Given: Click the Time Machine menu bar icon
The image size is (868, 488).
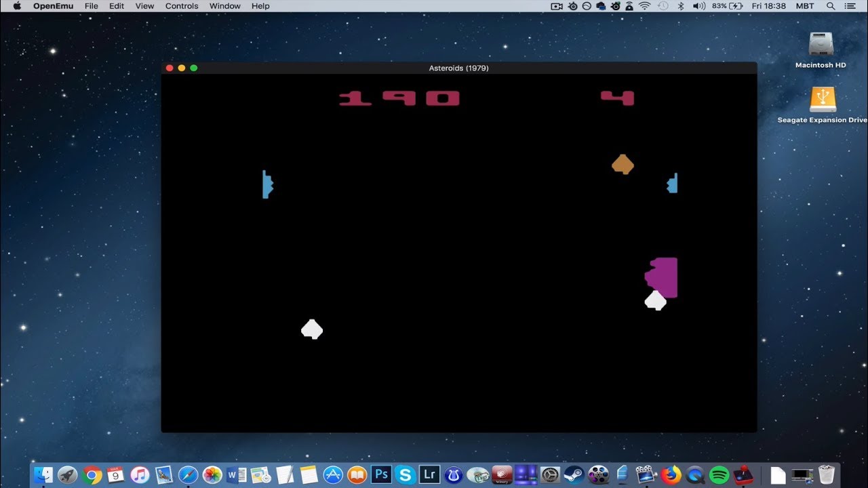Looking at the screenshot, I should (x=663, y=6).
